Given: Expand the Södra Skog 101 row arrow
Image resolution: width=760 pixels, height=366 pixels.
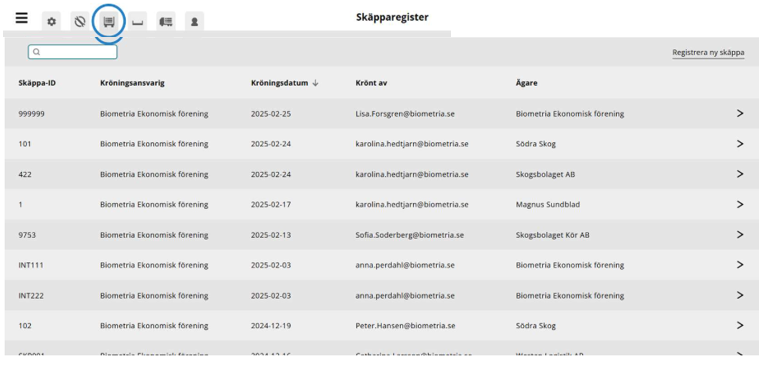Looking at the screenshot, I should click(x=740, y=144).
